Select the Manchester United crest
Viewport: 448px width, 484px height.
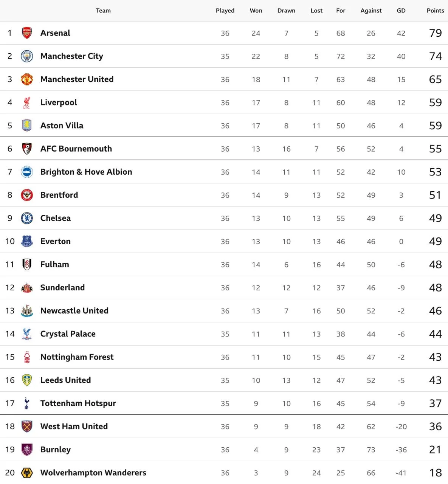pyautogui.click(x=27, y=79)
